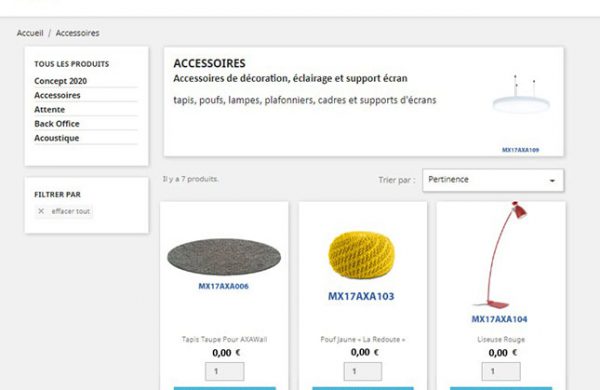Click 0,00 € price of Tapis Taupe

(226, 352)
